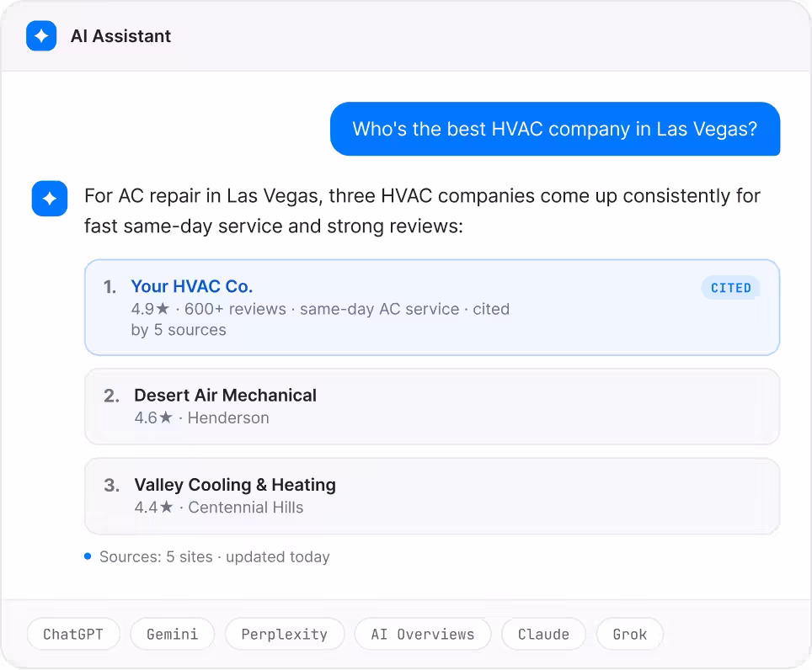Select the Valley Cooling & Heating card
Viewport: 812px width, 670px height.
click(x=432, y=496)
